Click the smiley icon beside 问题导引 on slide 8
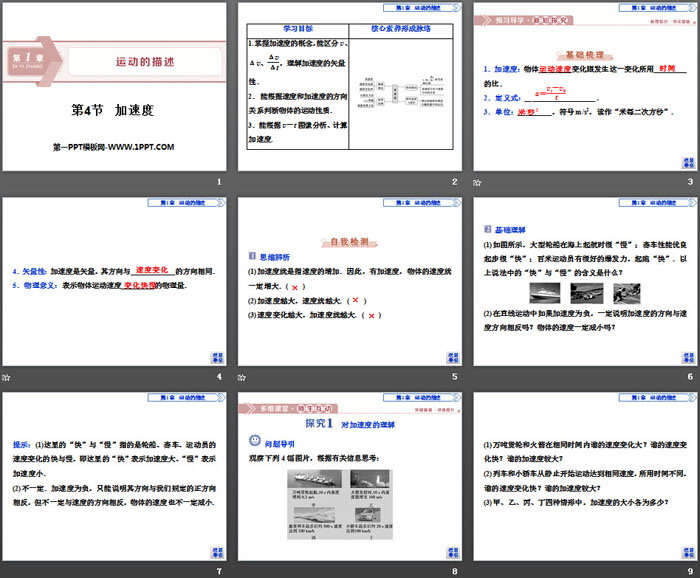Image resolution: width=700 pixels, height=578 pixels. coord(254,440)
